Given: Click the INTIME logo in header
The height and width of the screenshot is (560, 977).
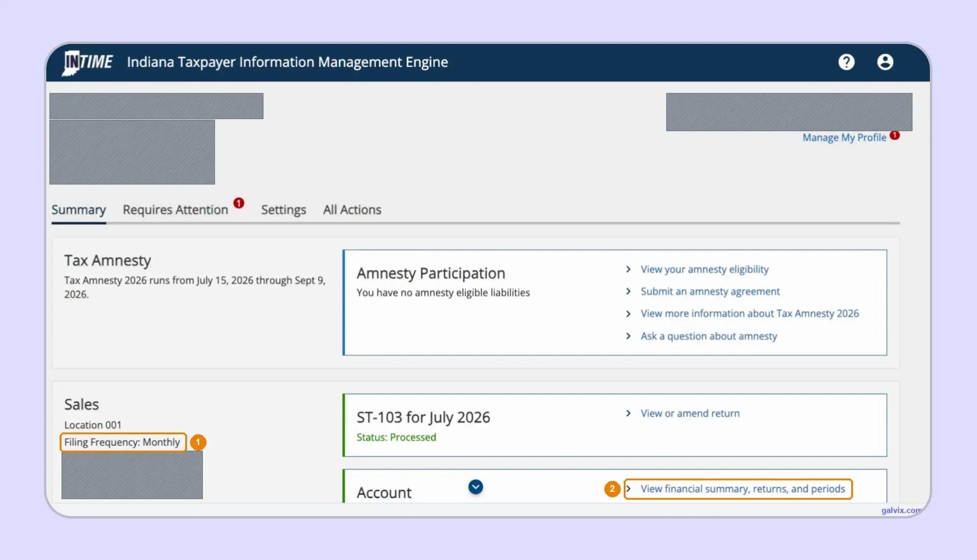Looking at the screenshot, I should pos(88,62).
